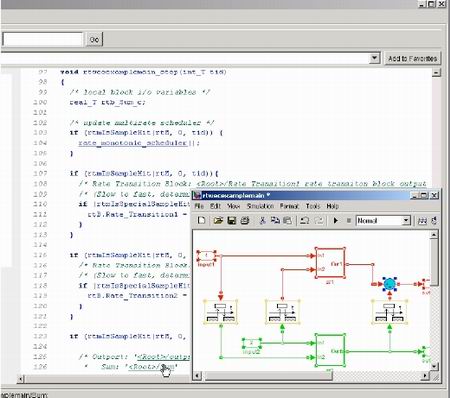Select the red subsystem block with Out1
Screen dimensions: 450x398
(x=330, y=262)
